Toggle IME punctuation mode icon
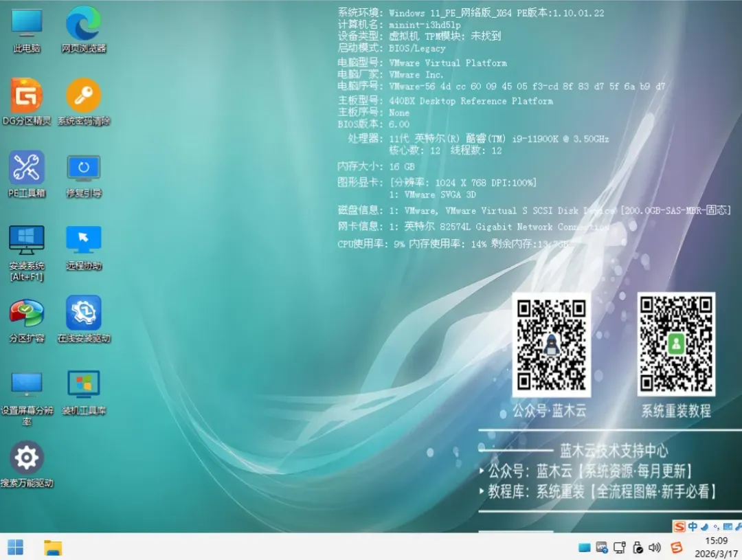 coord(717,527)
